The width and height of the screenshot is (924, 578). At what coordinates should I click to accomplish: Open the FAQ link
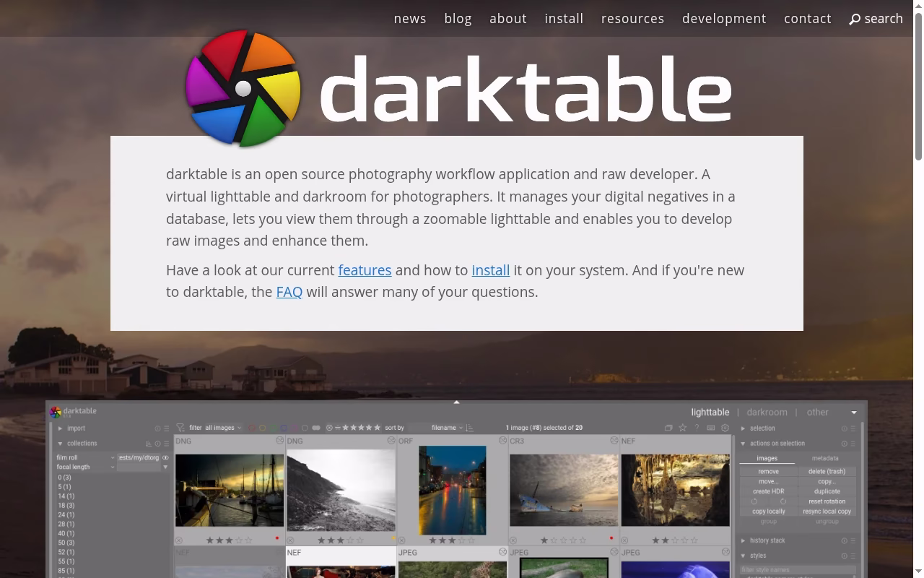[x=289, y=292]
